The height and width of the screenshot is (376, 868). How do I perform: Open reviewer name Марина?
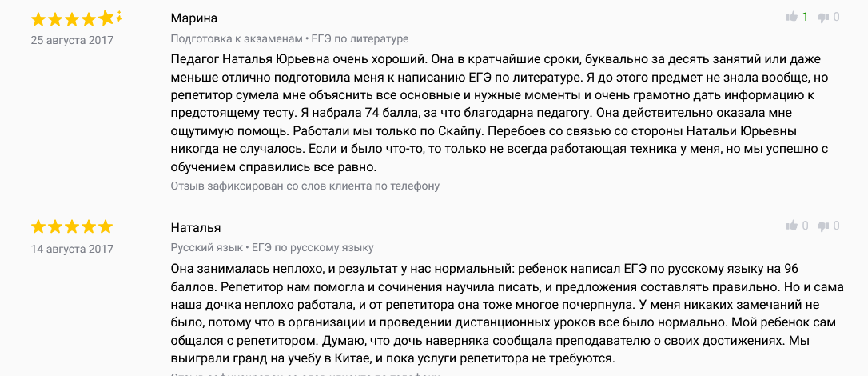click(x=193, y=18)
